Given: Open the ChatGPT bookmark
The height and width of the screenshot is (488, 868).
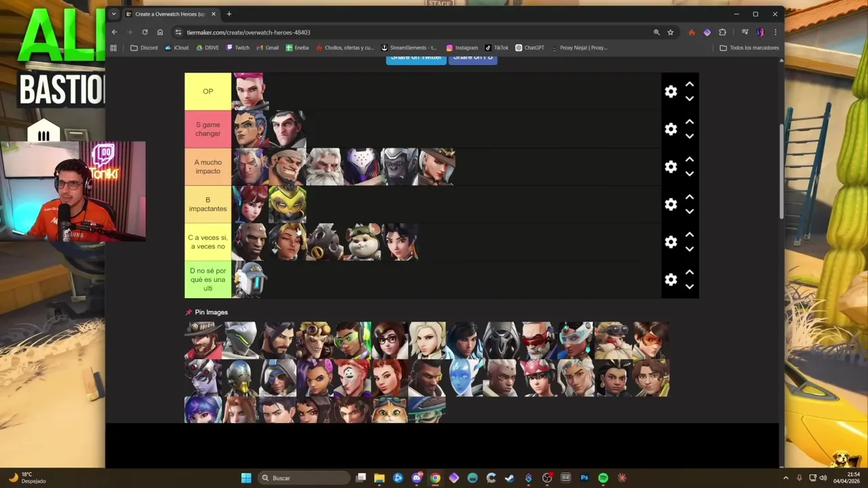Looking at the screenshot, I should click(x=530, y=47).
